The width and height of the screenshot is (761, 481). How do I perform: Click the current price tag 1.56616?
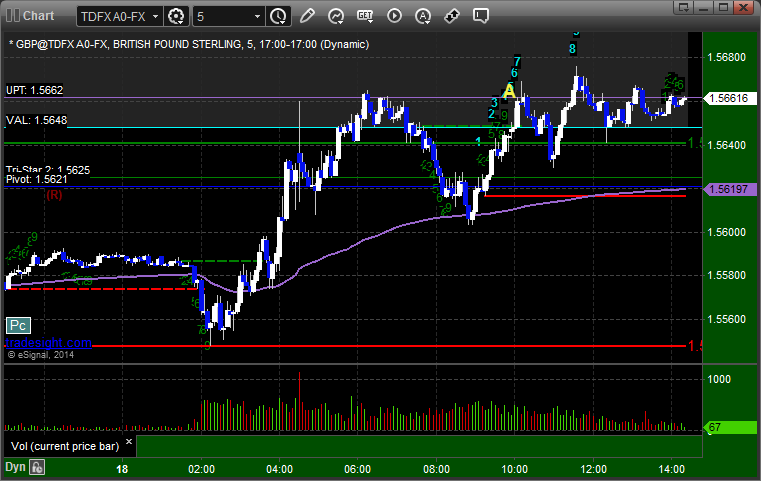click(729, 99)
